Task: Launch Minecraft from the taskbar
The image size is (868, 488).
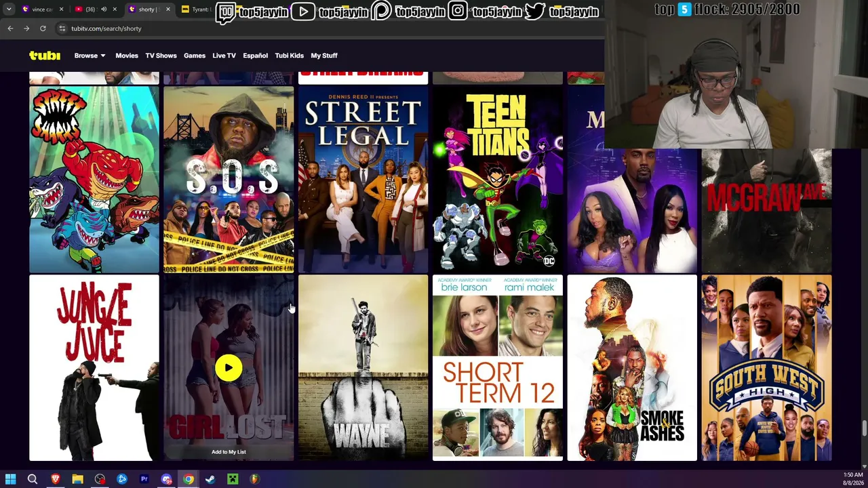Action: coord(233,479)
